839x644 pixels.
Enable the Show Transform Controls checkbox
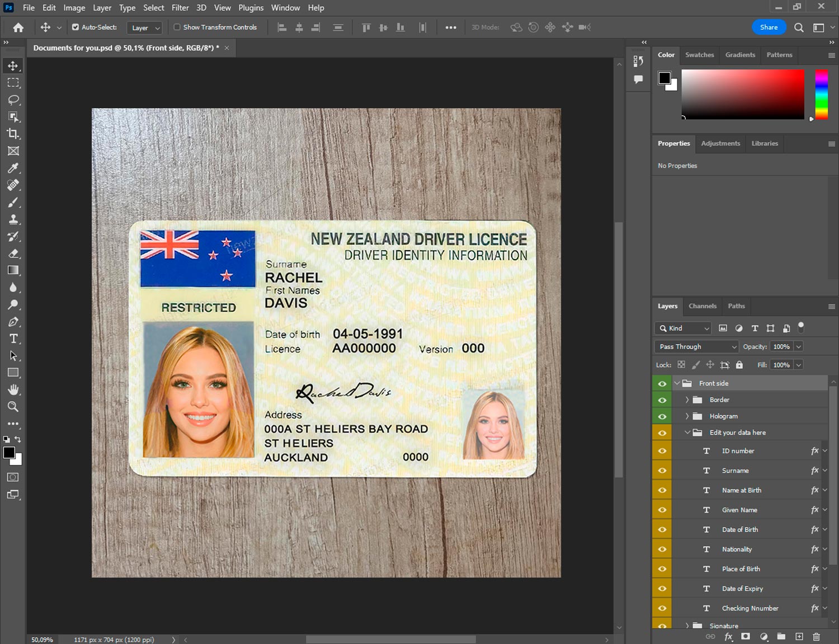pyautogui.click(x=177, y=27)
